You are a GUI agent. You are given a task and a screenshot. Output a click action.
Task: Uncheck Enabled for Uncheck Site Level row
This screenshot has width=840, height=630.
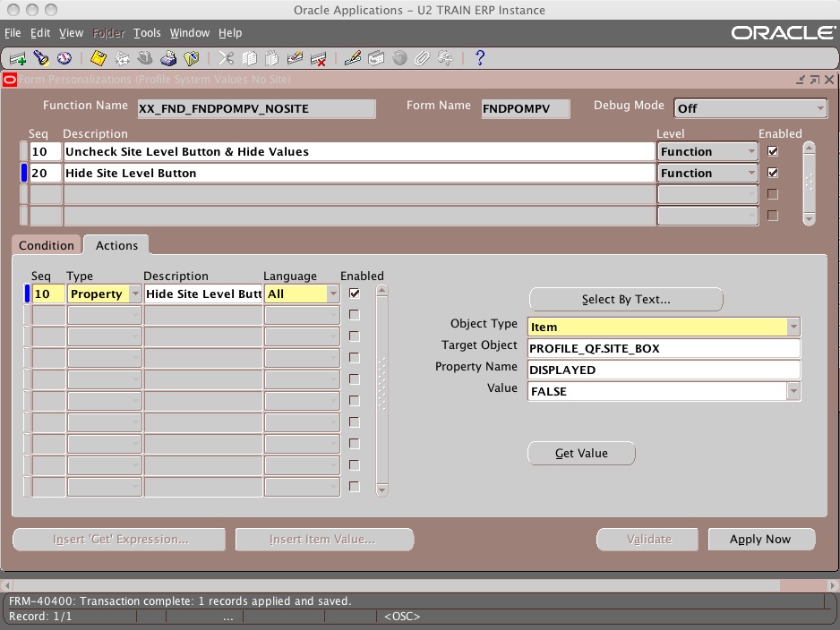click(x=773, y=151)
